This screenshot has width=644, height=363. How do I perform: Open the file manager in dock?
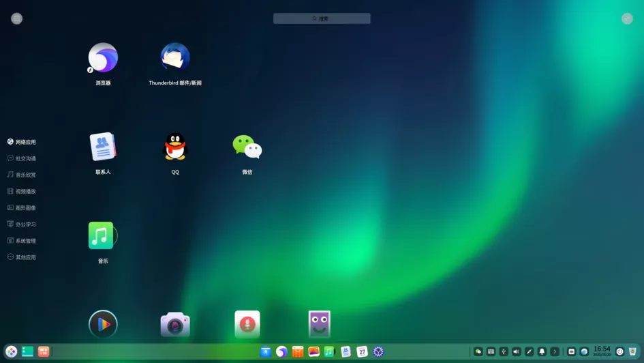[x=266, y=352]
